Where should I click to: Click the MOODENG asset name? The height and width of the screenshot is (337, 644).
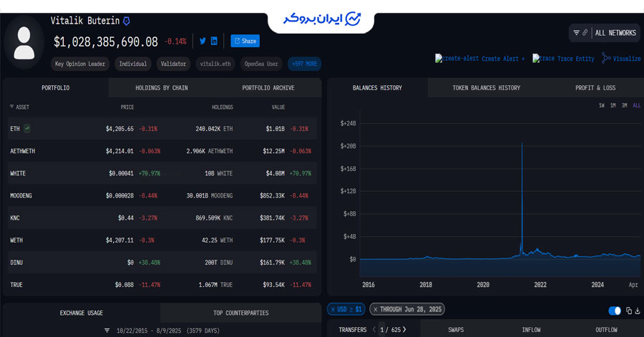(21, 195)
